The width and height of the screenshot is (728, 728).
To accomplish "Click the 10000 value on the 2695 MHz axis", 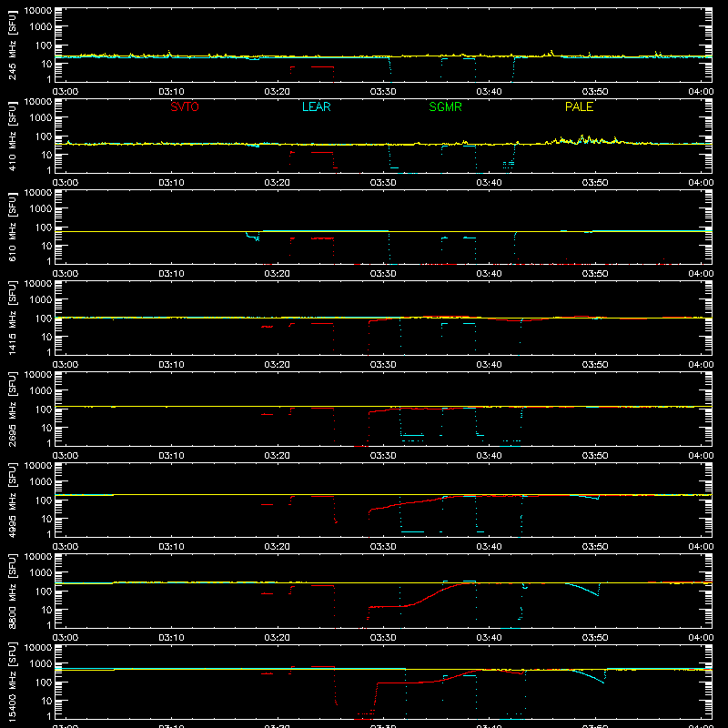I will pos(38,375).
